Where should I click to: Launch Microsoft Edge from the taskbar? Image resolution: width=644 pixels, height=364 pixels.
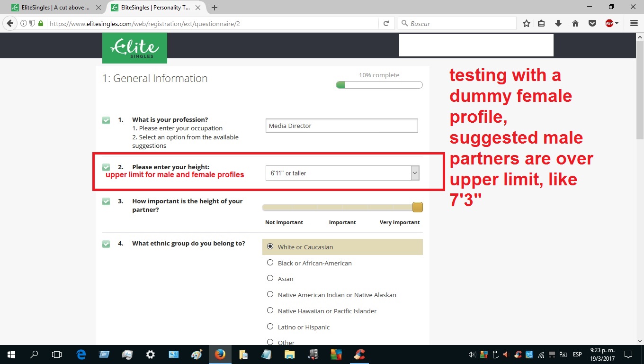[x=81, y=355]
